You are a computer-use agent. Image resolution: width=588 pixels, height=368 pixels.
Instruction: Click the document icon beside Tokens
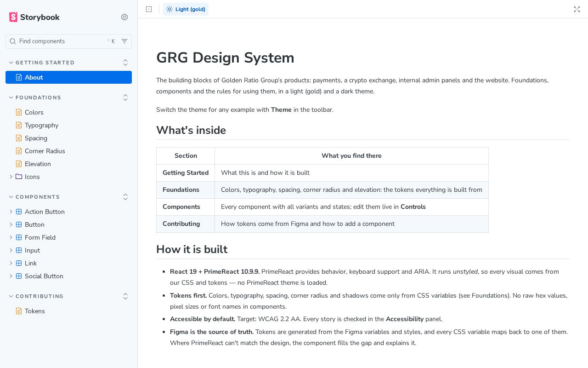tap(19, 311)
